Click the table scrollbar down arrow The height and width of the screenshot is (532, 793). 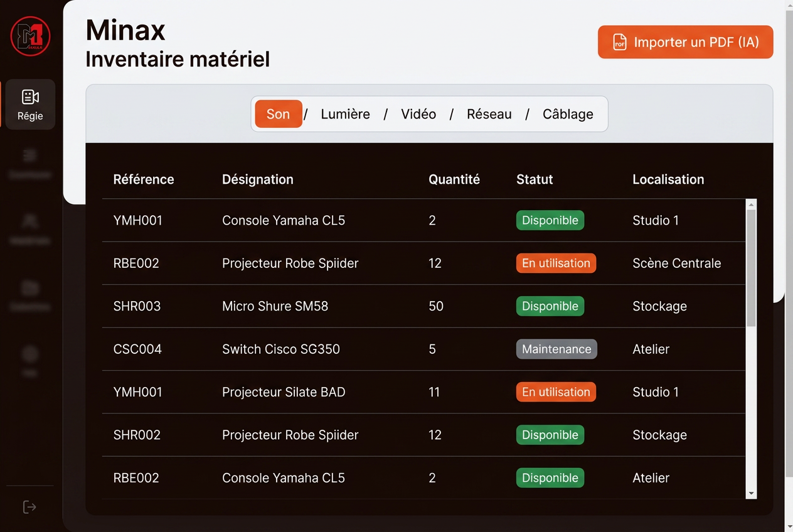point(751,494)
